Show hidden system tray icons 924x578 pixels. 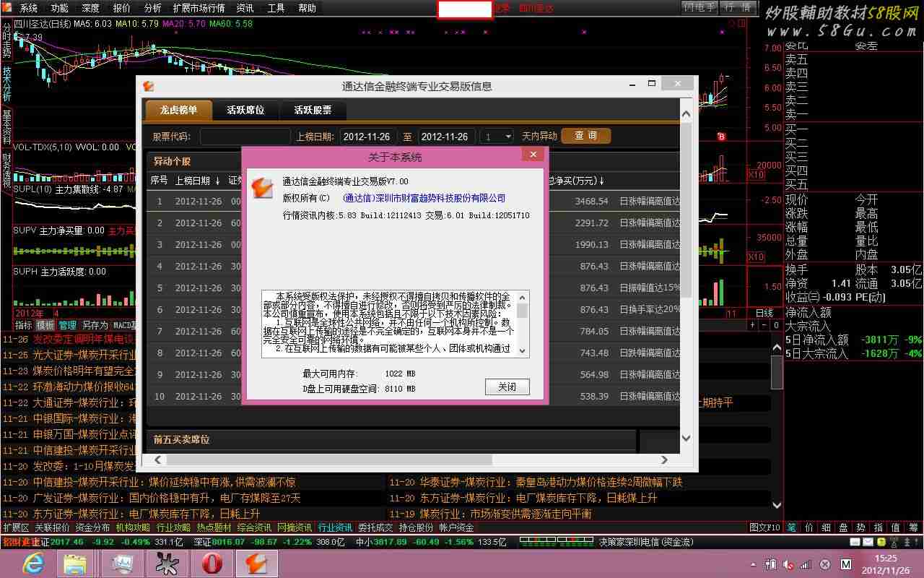tap(754, 564)
